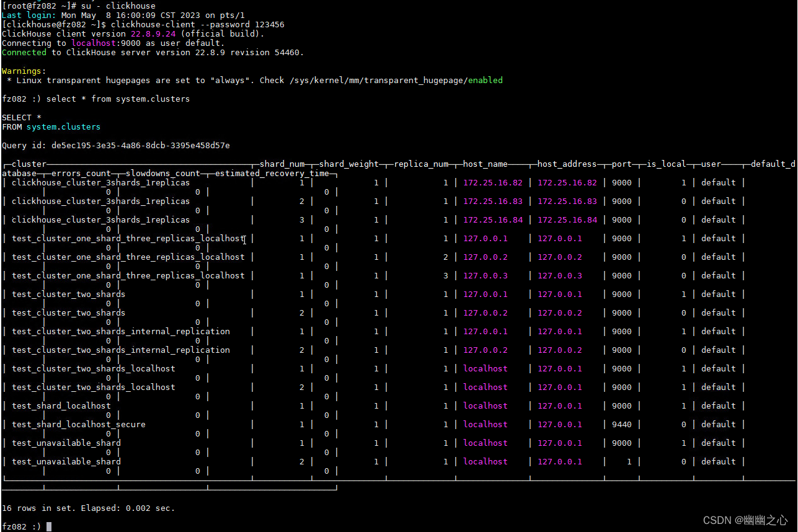798x532 pixels.
Task: Click the 'su - clickhouse' command text
Action: tap(118, 6)
